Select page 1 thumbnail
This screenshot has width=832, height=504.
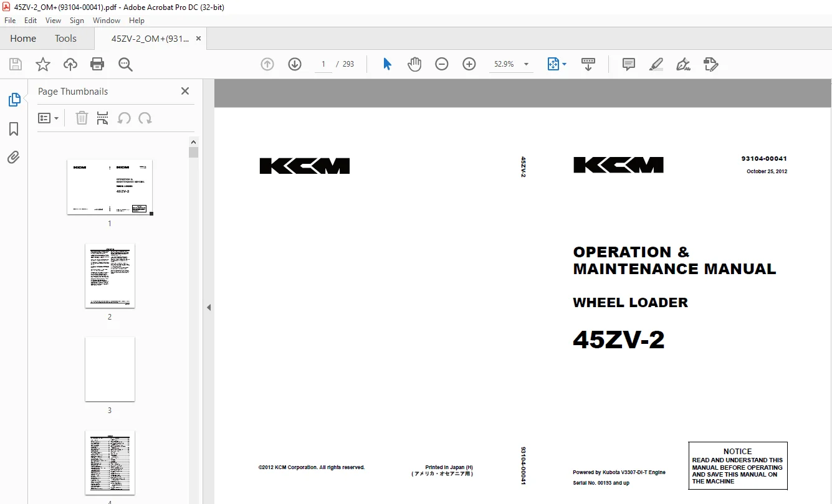pos(110,187)
